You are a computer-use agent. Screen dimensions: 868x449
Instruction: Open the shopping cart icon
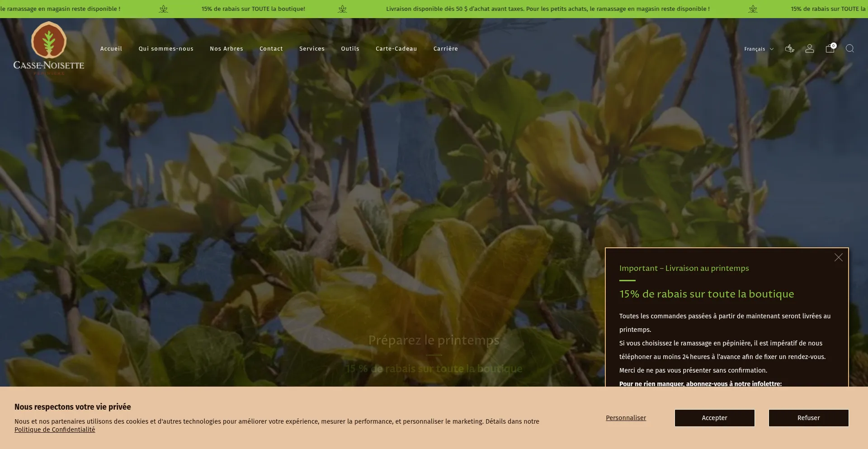[x=830, y=48]
